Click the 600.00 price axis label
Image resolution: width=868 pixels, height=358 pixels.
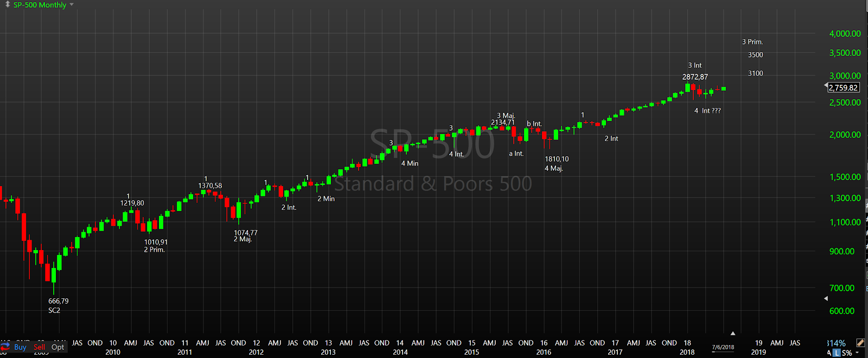(841, 311)
